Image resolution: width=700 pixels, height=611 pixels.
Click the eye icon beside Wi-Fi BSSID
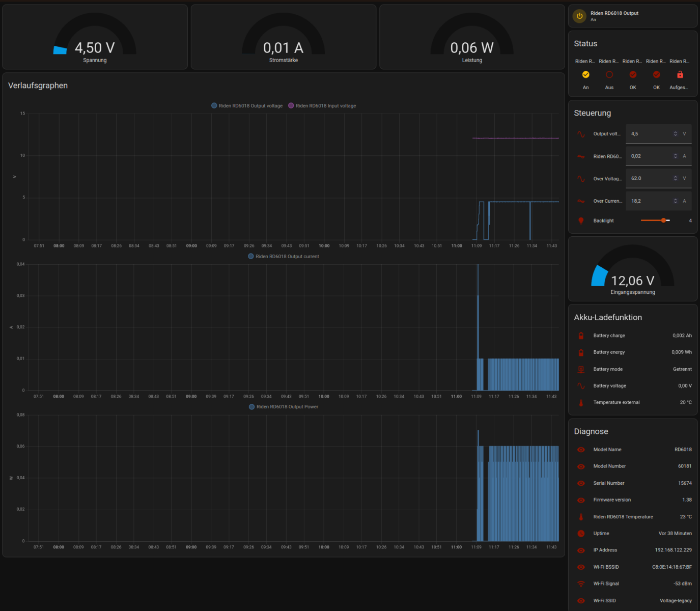(x=581, y=567)
